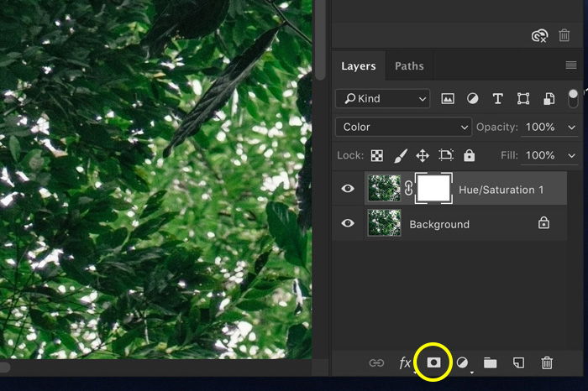Expand the Opacity slider dropdown
588x391 pixels.
573,127
